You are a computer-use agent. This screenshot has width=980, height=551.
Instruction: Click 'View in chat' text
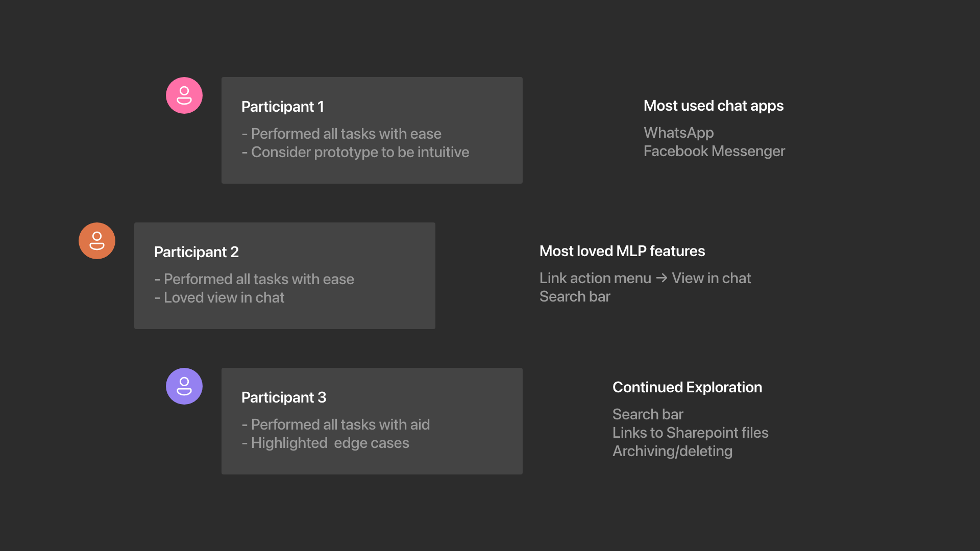711,278
